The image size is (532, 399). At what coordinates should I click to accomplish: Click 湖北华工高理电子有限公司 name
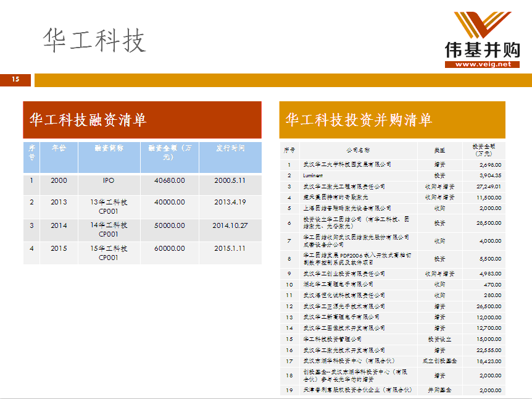pos(338,285)
